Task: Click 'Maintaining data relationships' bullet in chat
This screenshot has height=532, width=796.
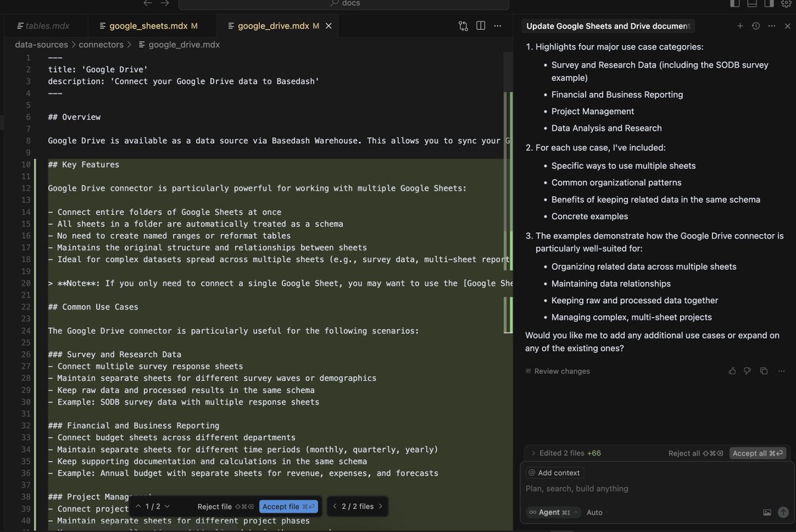Action: (x=611, y=283)
